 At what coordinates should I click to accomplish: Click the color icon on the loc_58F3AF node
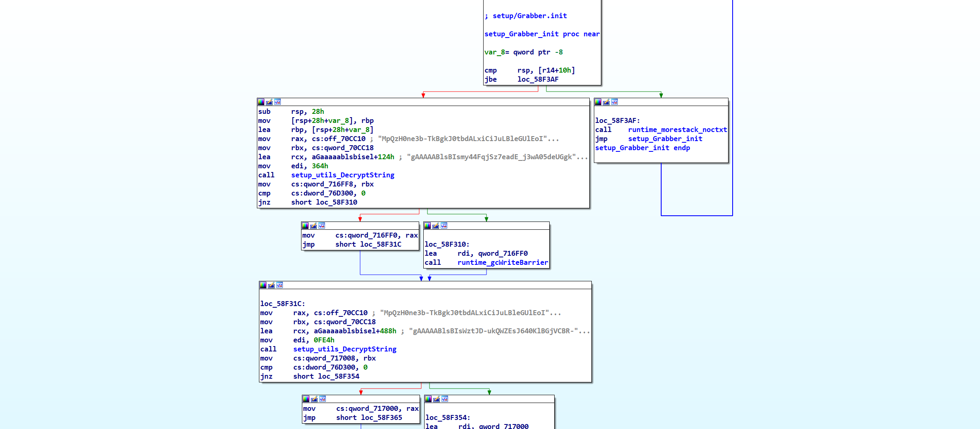click(598, 102)
